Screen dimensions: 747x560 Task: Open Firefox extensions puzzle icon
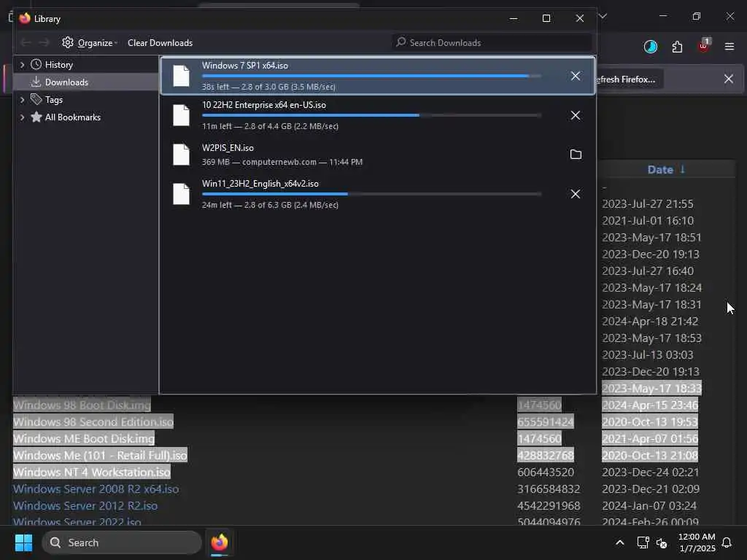[677, 47]
